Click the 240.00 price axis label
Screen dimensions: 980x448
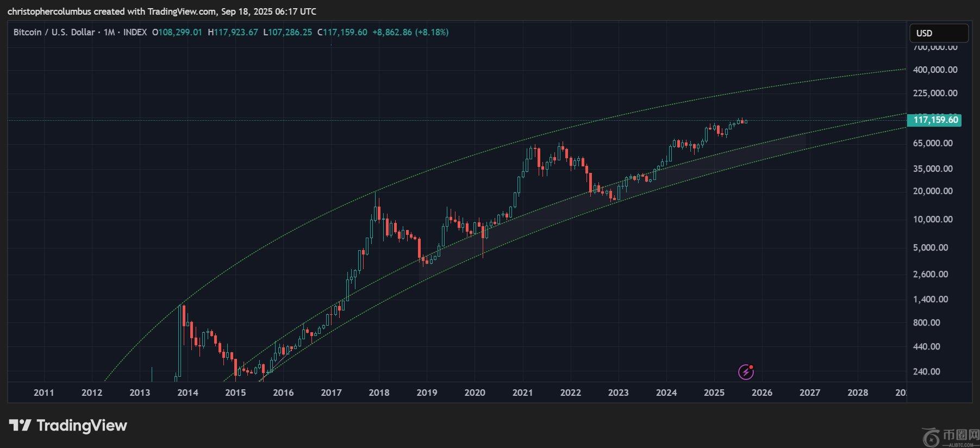tap(926, 371)
